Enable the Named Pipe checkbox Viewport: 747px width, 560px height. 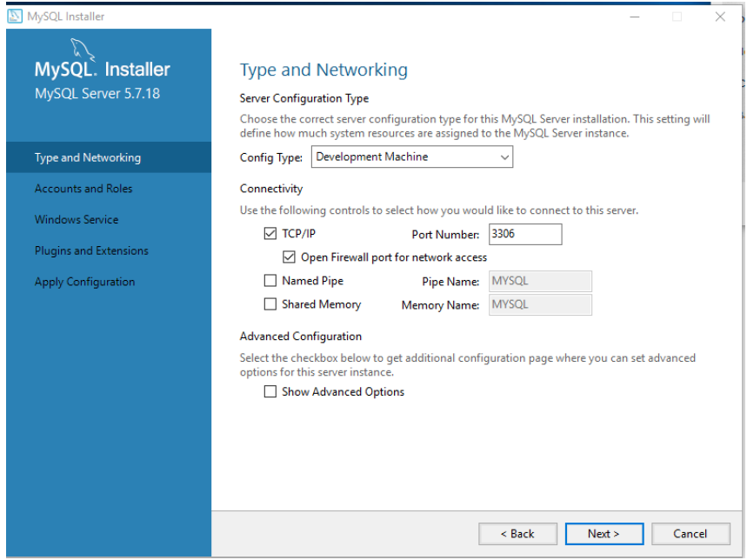[270, 281]
